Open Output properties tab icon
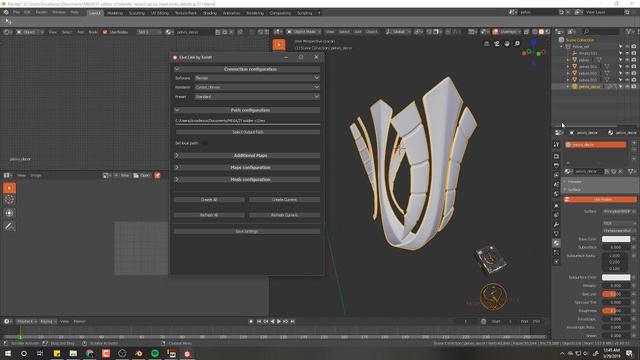This screenshot has height=360, width=640. click(556, 166)
